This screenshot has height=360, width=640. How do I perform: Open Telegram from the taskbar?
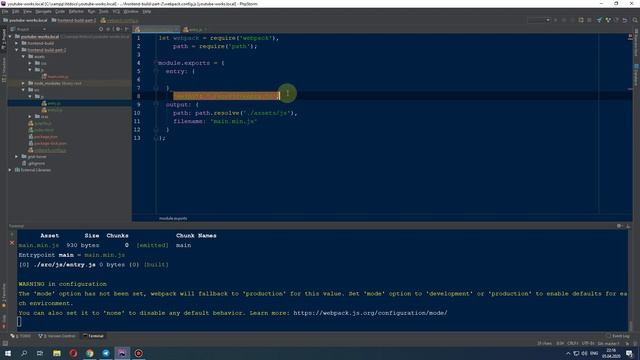point(106,353)
